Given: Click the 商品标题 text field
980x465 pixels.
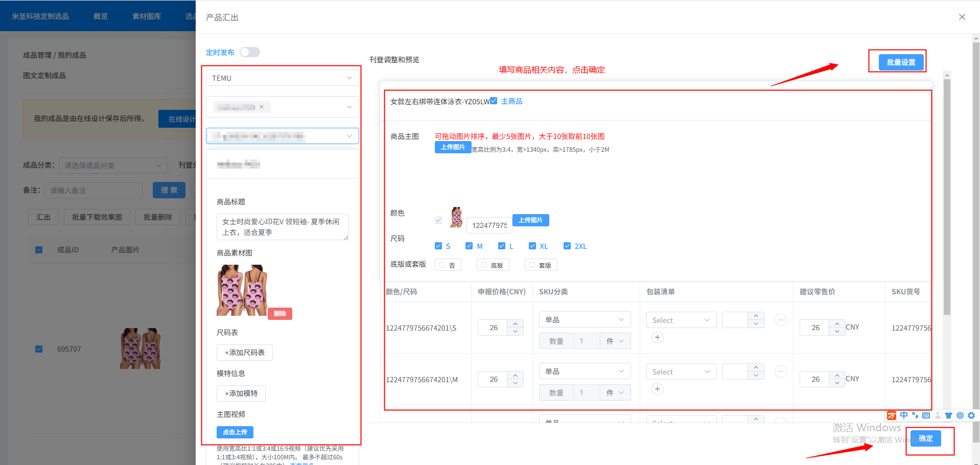Looking at the screenshot, I should point(282,227).
